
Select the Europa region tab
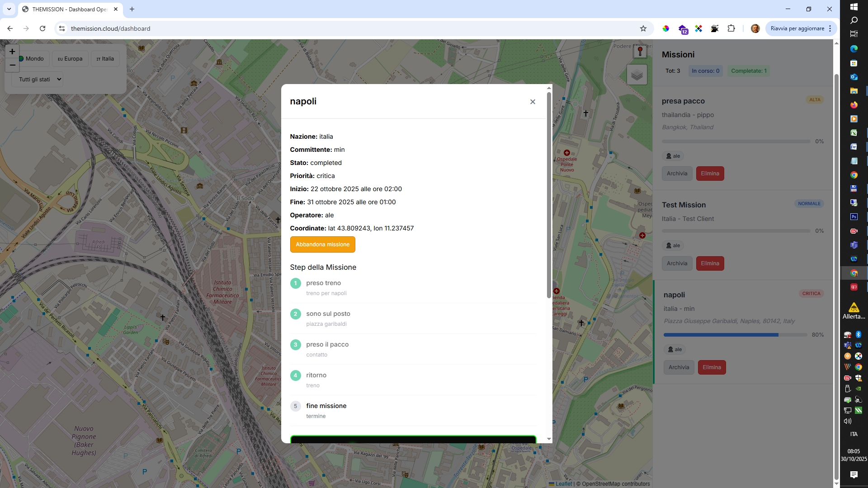click(70, 59)
